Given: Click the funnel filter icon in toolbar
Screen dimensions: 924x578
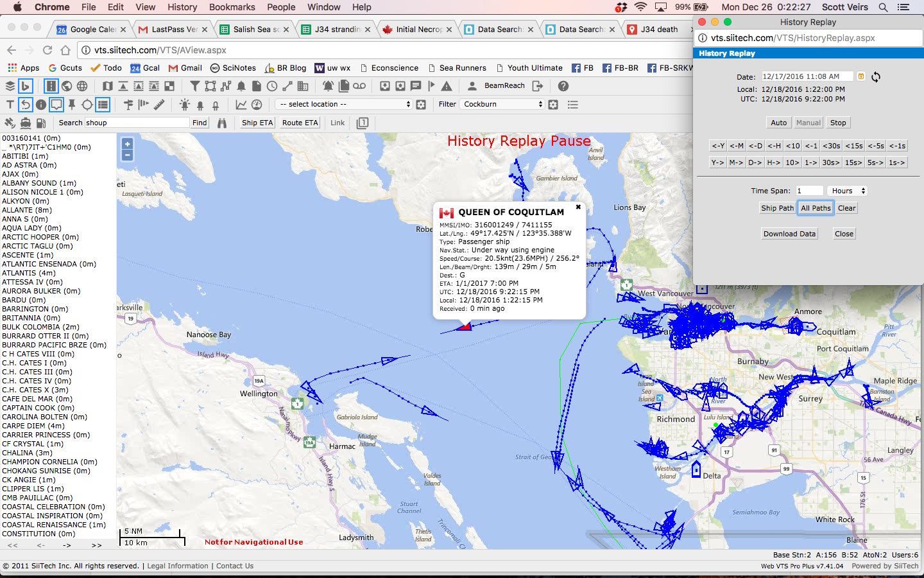Looking at the screenshot, I should [194, 86].
